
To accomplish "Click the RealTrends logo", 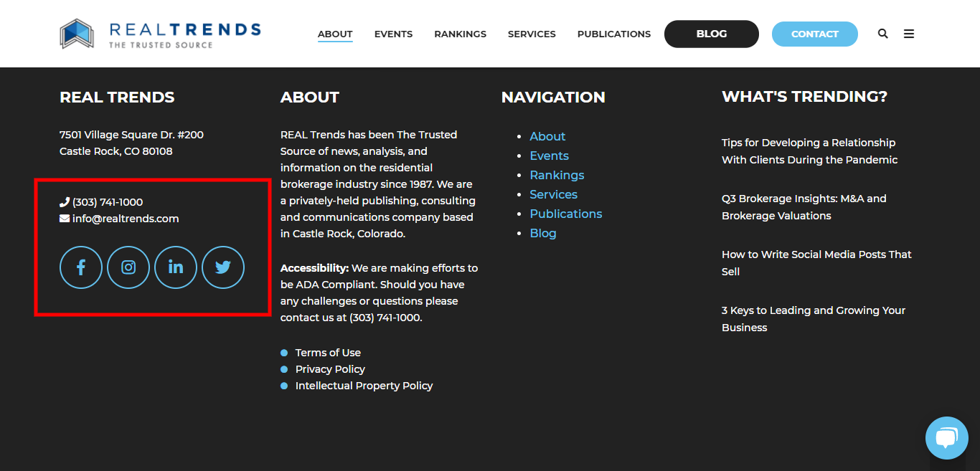I will click(160, 34).
